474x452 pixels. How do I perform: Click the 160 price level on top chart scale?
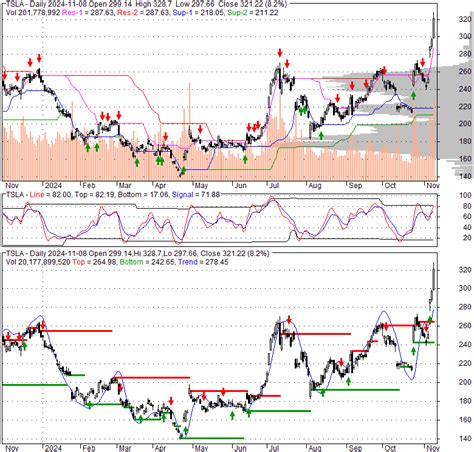pos(465,158)
